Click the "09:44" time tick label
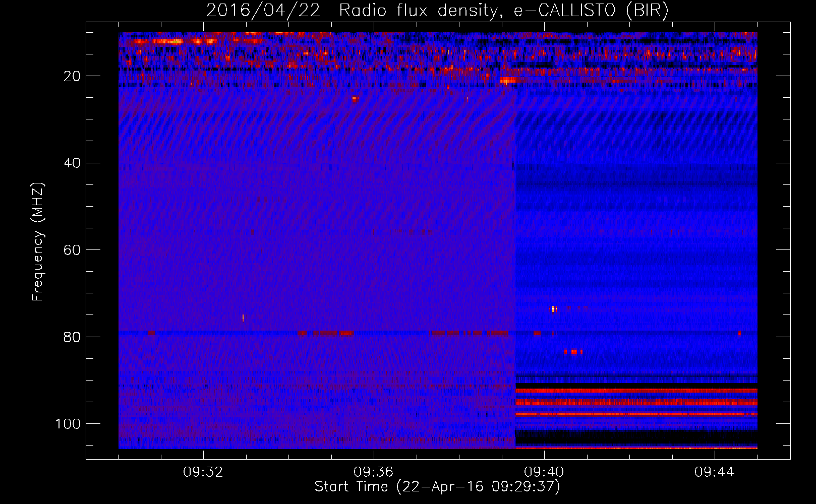 (715, 472)
